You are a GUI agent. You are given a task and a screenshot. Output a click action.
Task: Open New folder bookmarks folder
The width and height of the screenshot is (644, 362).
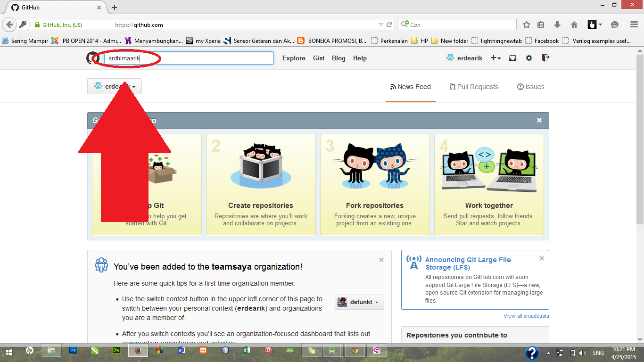point(450,41)
